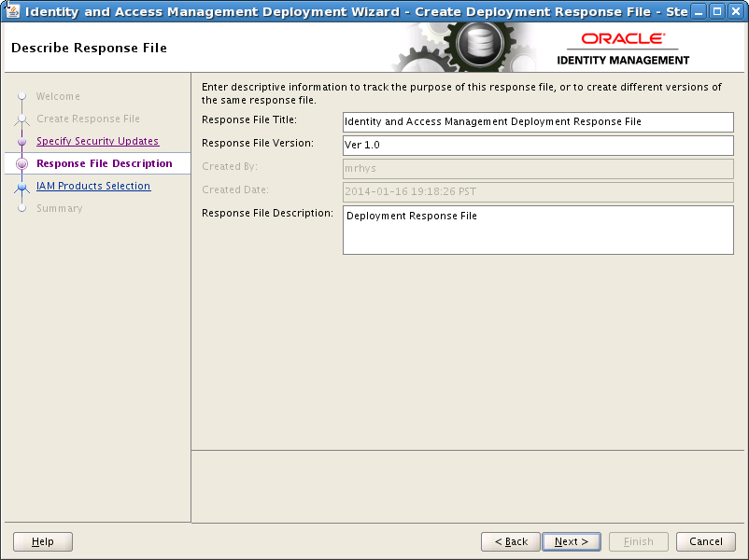Screen dimensions: 749x560
Task: Click the Java icon in the title bar
Action: [x=13, y=10]
